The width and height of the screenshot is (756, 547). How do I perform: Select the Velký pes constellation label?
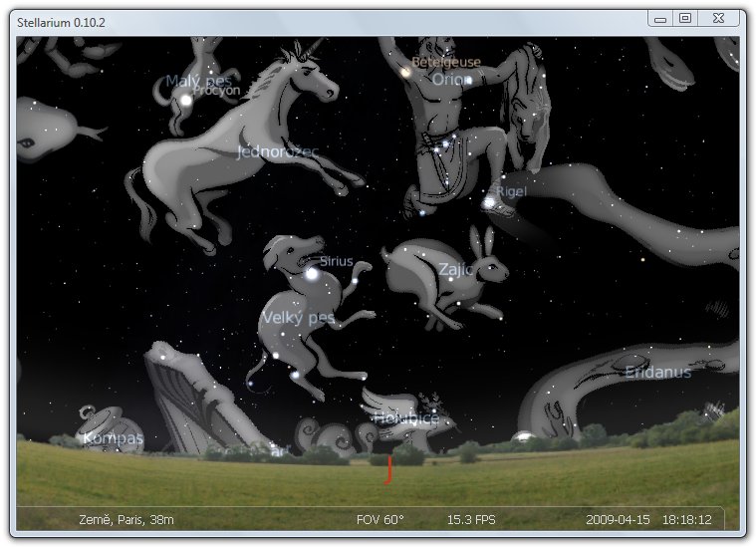point(298,318)
